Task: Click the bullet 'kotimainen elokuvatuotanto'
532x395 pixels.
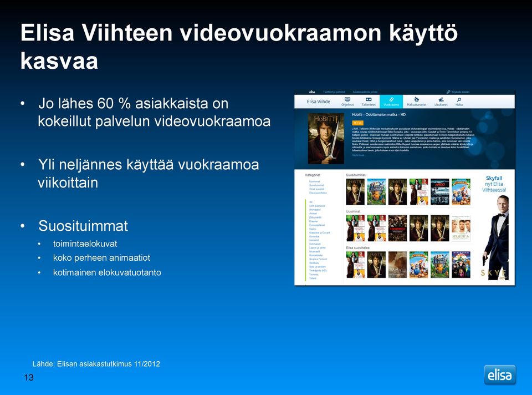Action: point(107,272)
